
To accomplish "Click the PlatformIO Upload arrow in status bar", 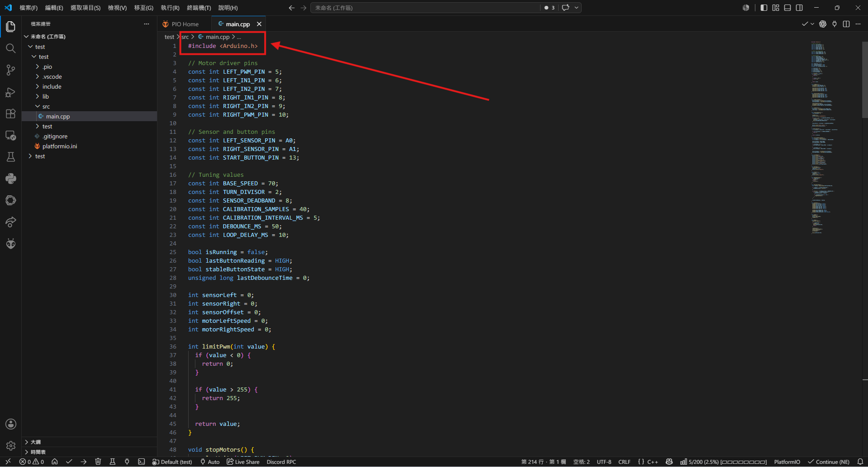I will tap(84, 462).
